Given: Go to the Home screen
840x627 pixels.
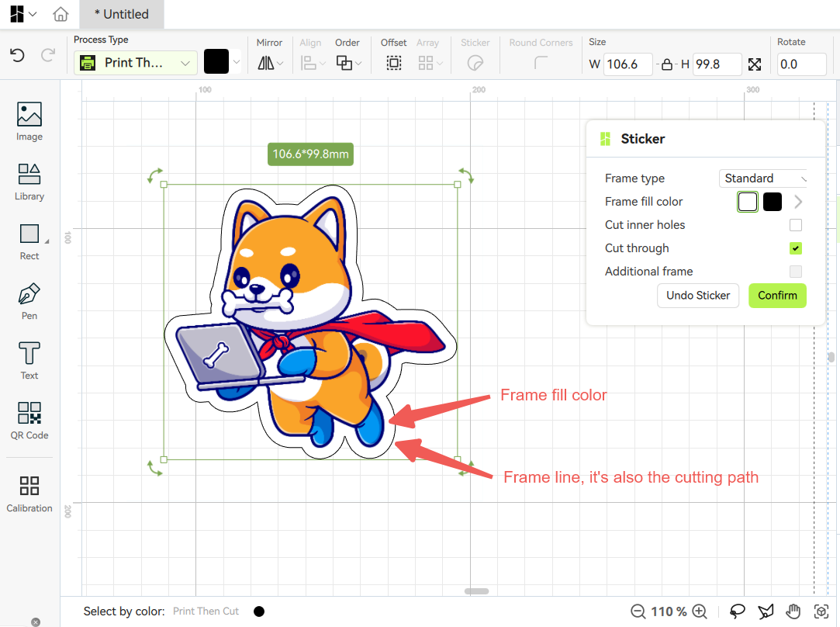Looking at the screenshot, I should click(x=60, y=14).
